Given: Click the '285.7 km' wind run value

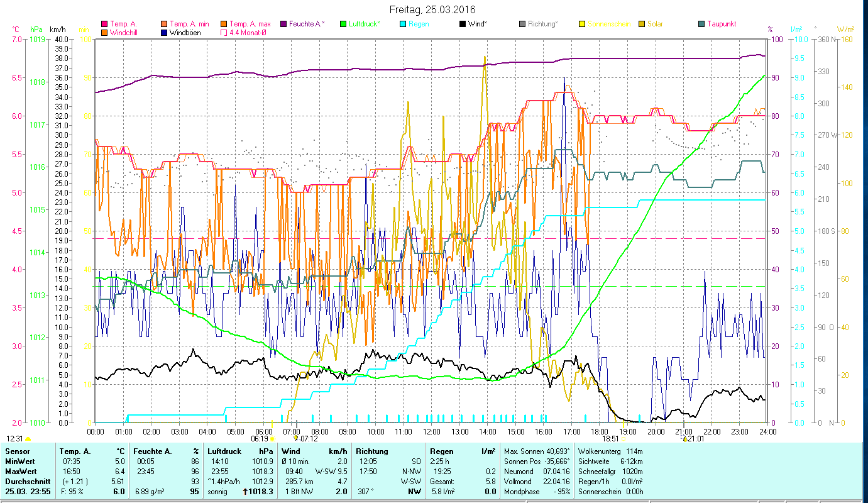Looking at the screenshot, I should (300, 482).
